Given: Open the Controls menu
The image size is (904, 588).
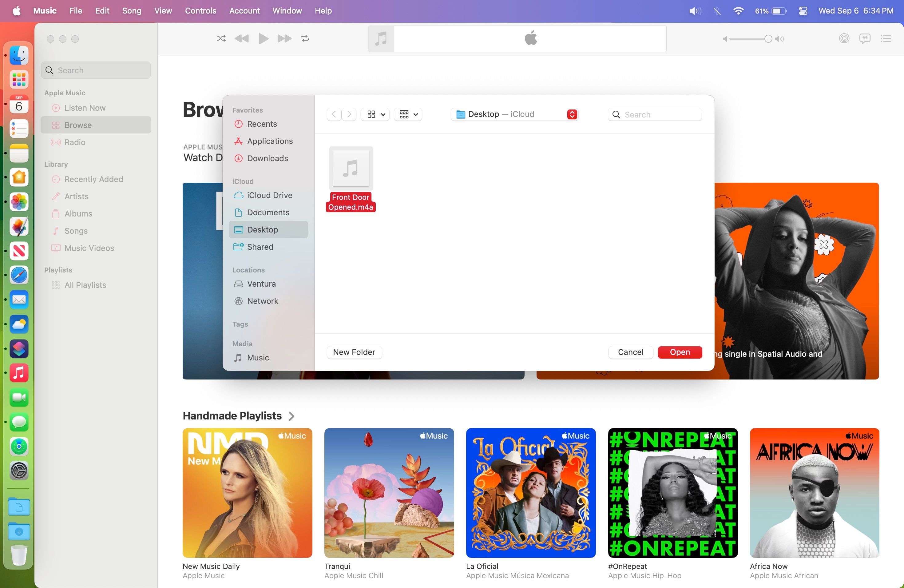Looking at the screenshot, I should [200, 11].
